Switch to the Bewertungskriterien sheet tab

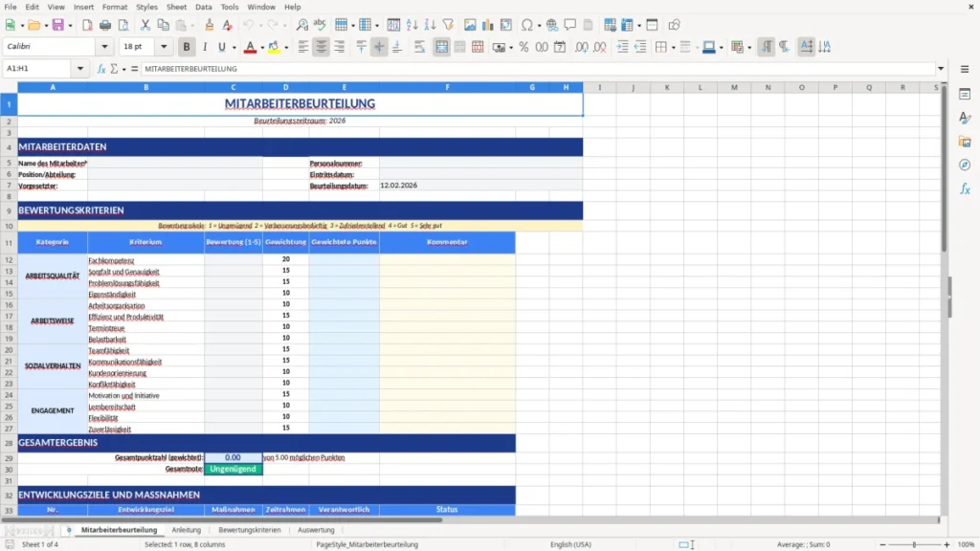250,530
